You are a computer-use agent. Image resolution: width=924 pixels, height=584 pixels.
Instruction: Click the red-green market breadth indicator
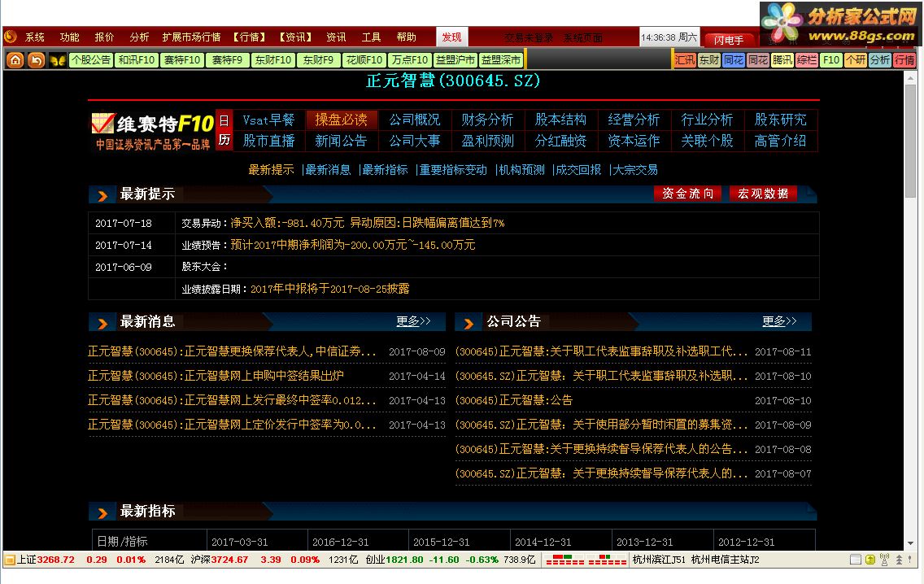pyautogui.click(x=586, y=560)
